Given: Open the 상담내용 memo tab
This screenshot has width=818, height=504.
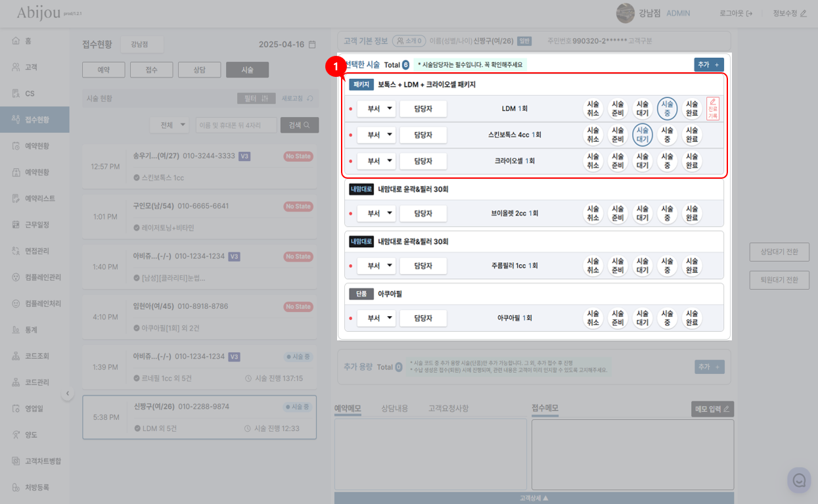Looking at the screenshot, I should pyautogui.click(x=395, y=408).
